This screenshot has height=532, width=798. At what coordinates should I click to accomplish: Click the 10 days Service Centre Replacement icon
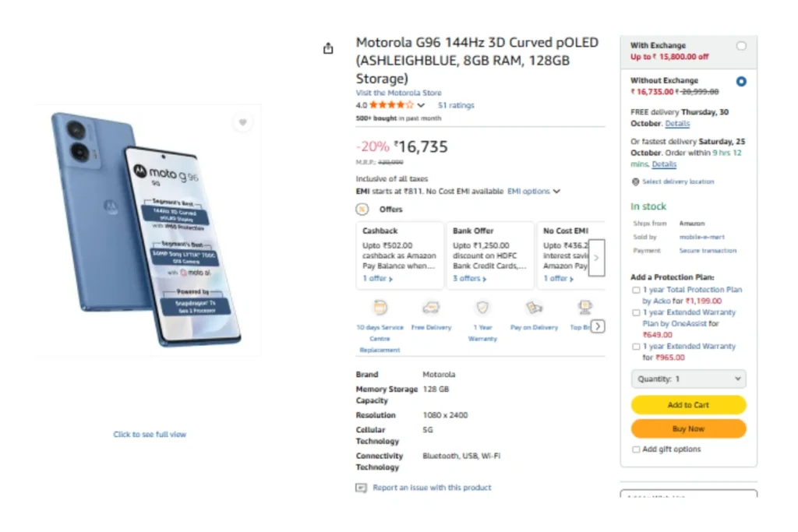(380, 308)
